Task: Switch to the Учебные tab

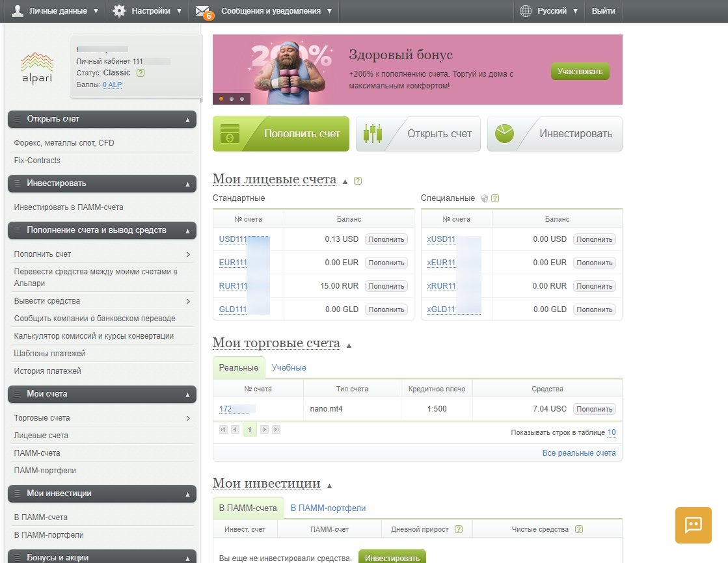Action: point(289,367)
